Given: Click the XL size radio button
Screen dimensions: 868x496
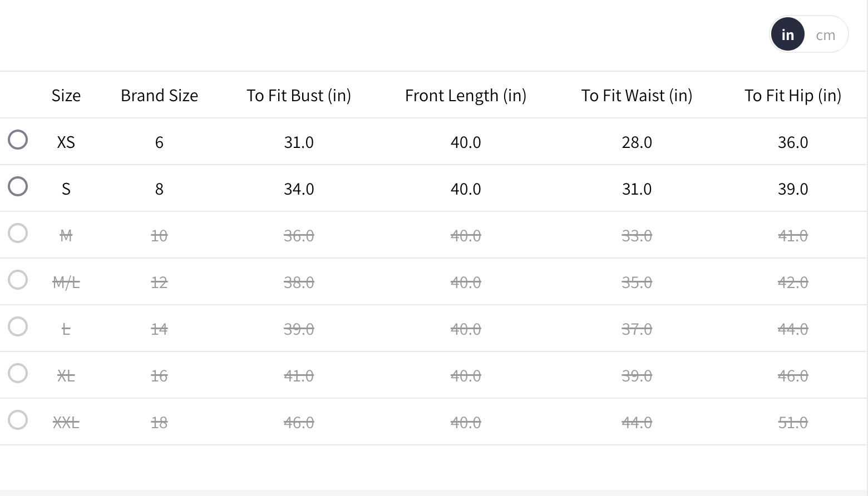Looking at the screenshot, I should click(18, 374).
